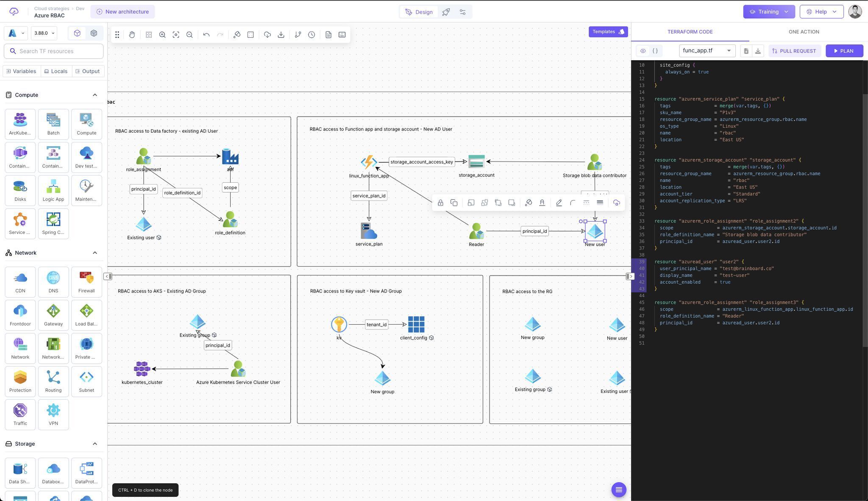Open the Variables tab

pyautogui.click(x=21, y=71)
